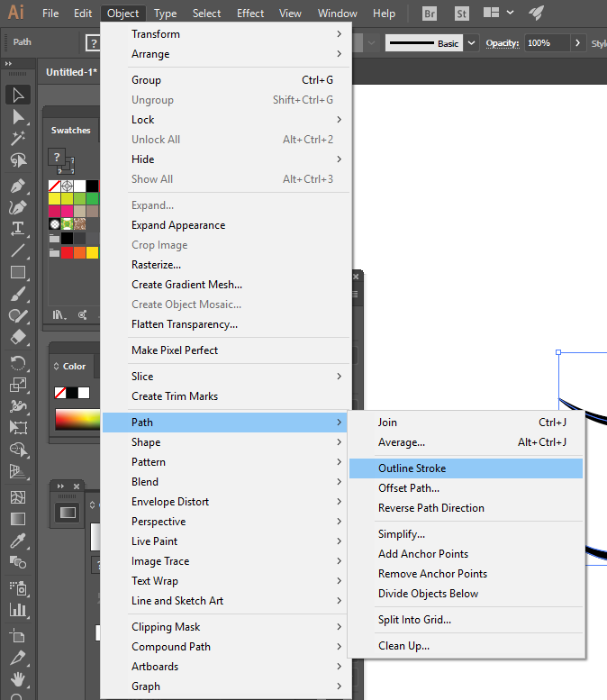Select the Curvature tool
The height and width of the screenshot is (700, 607).
[x=18, y=207]
